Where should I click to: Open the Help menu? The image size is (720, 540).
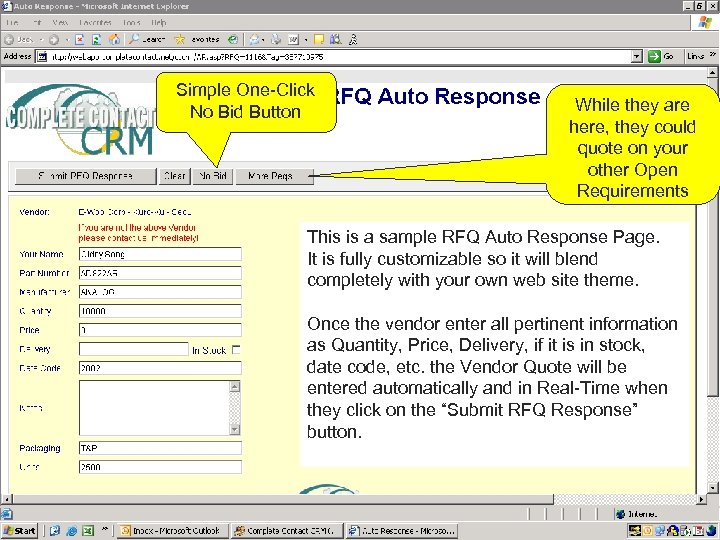coord(158,22)
